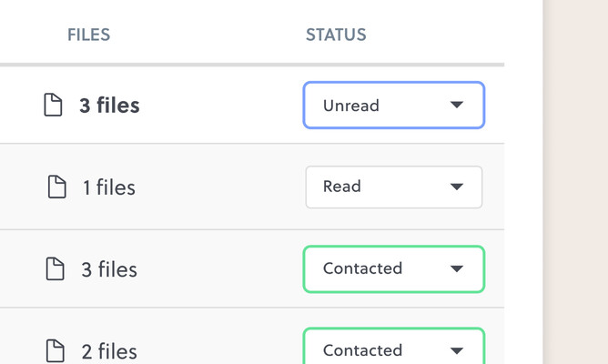Open the bold "3 files" link

pos(109,106)
